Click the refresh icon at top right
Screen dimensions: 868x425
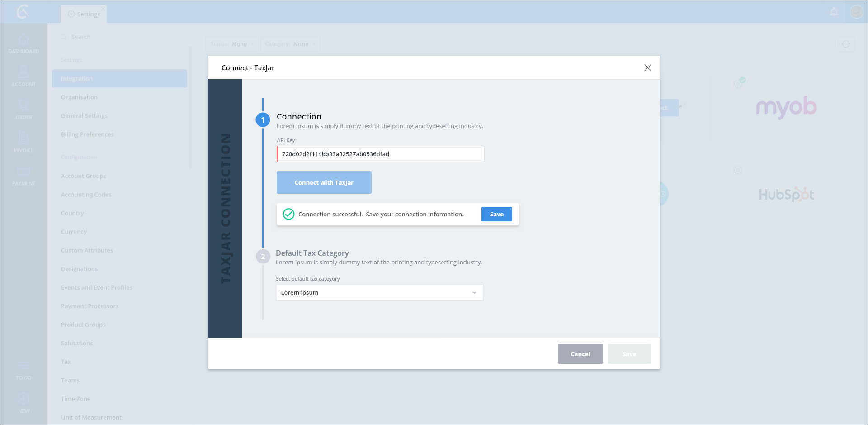(846, 44)
